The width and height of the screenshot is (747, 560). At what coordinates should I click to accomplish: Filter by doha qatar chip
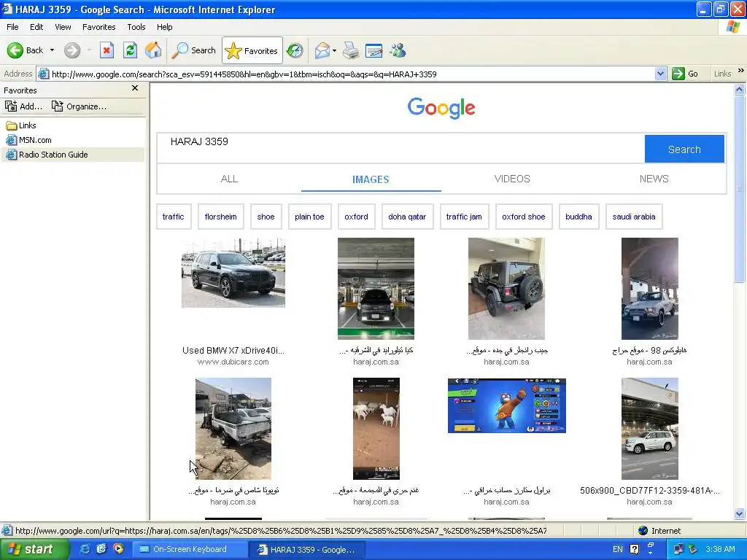pos(407,217)
